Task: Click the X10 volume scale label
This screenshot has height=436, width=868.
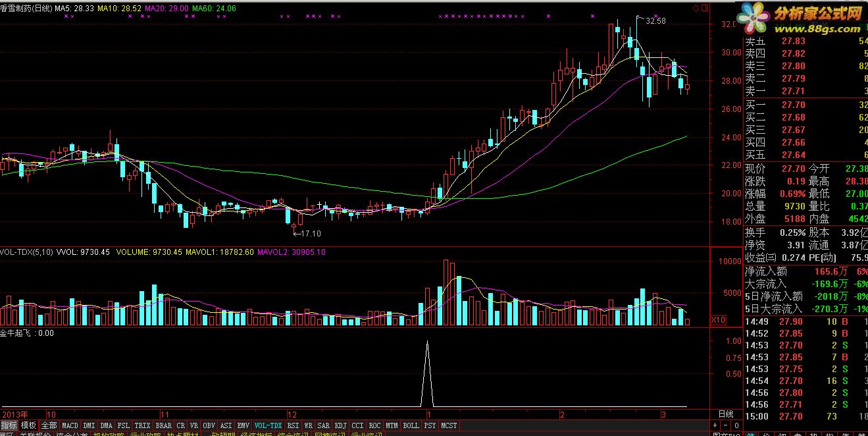Action: (x=719, y=320)
